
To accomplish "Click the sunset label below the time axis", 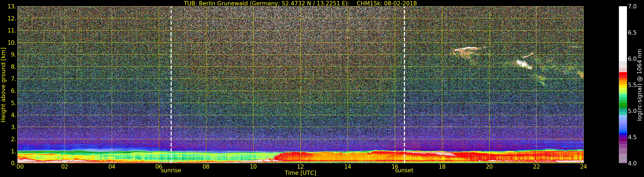I will click(x=404, y=171).
